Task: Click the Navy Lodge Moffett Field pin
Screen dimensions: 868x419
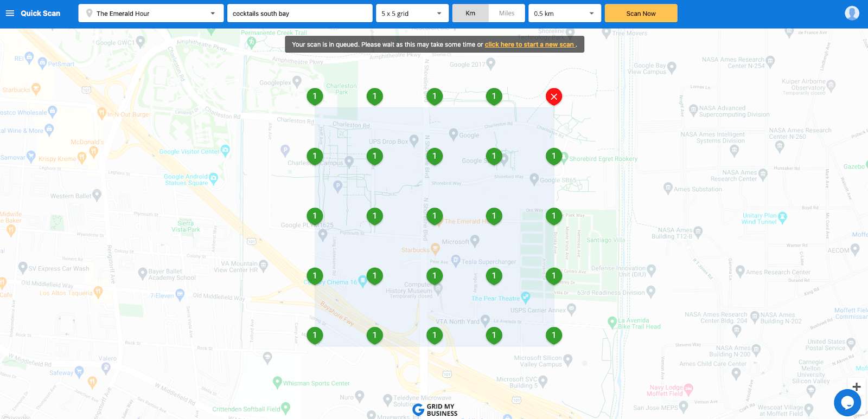Action: tap(688, 389)
